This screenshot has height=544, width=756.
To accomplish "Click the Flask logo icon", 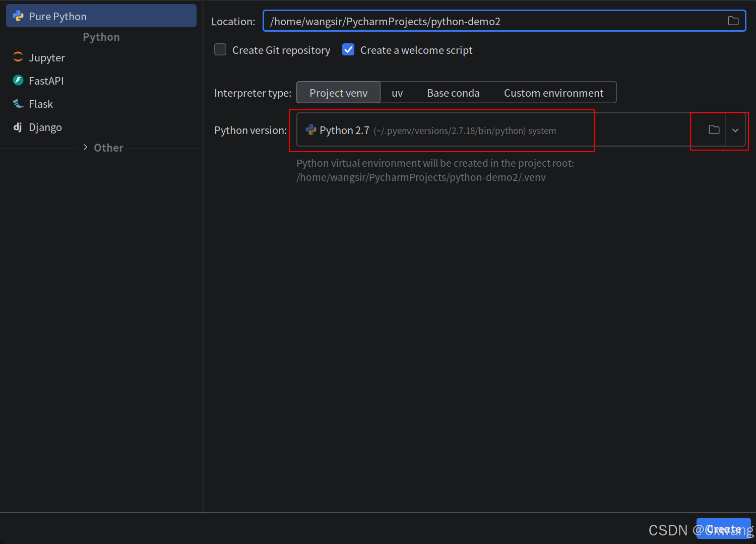I will tap(18, 103).
